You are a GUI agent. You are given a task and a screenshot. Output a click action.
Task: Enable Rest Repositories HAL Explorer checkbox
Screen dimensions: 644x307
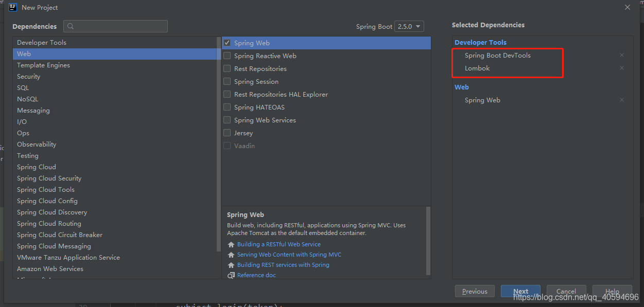click(x=227, y=94)
